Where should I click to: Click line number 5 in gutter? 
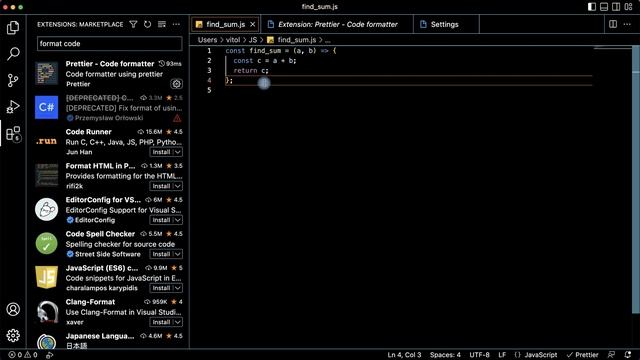(209, 90)
